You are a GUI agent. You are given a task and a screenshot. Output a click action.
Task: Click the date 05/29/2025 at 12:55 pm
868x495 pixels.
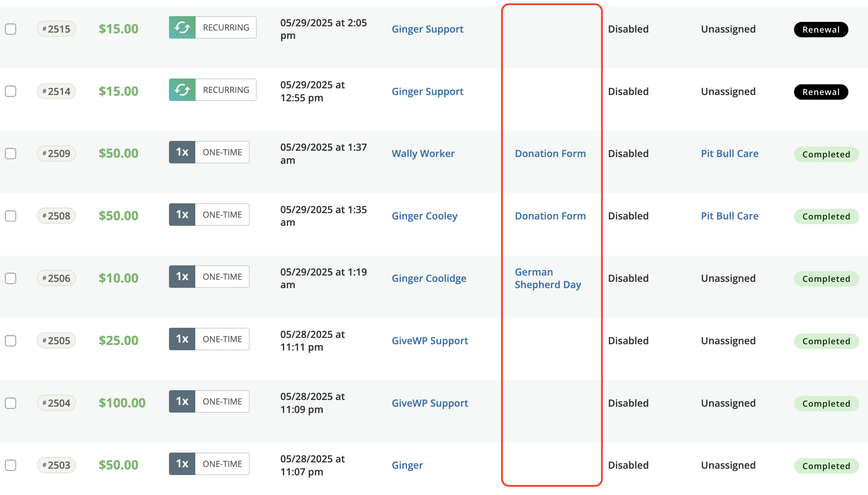click(313, 91)
